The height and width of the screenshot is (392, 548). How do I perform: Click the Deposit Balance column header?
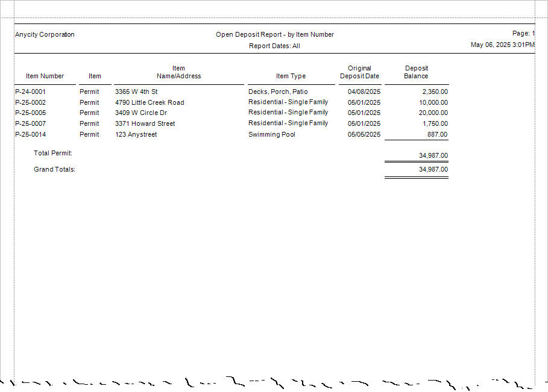[x=416, y=72]
